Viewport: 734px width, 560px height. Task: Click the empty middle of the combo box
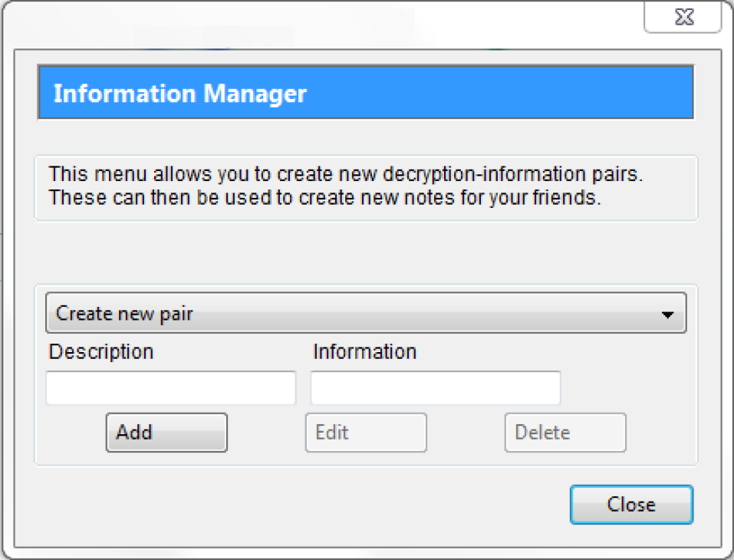tap(422, 315)
